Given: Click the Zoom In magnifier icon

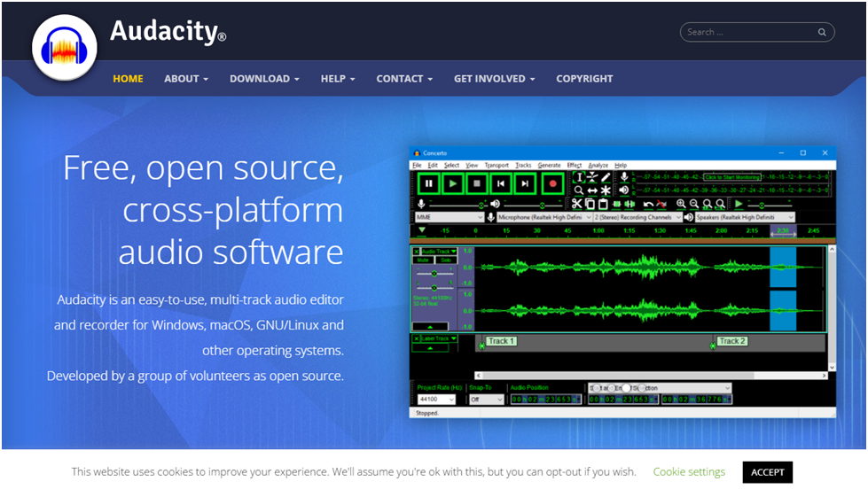Looking at the screenshot, I should 681,204.
